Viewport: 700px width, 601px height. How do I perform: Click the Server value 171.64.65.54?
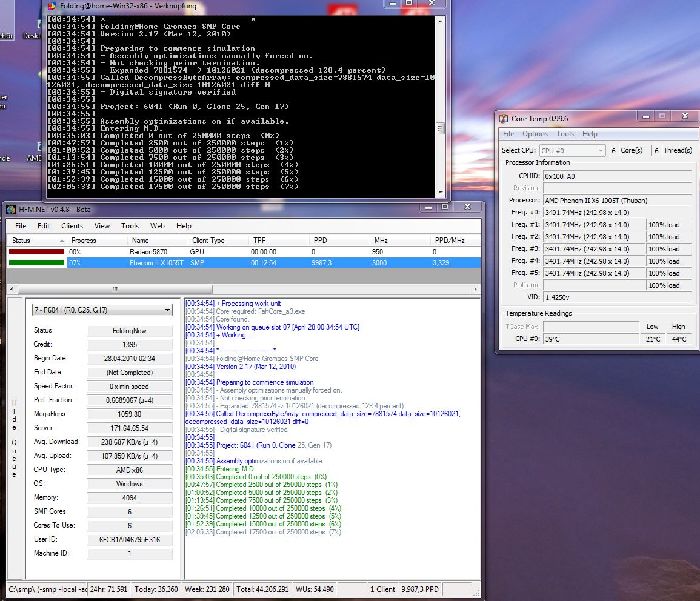click(130, 428)
